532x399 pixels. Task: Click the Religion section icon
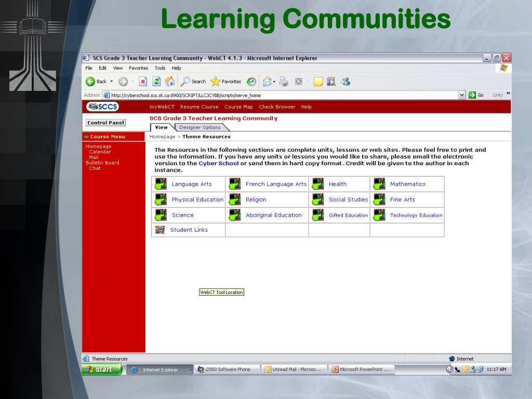point(235,199)
